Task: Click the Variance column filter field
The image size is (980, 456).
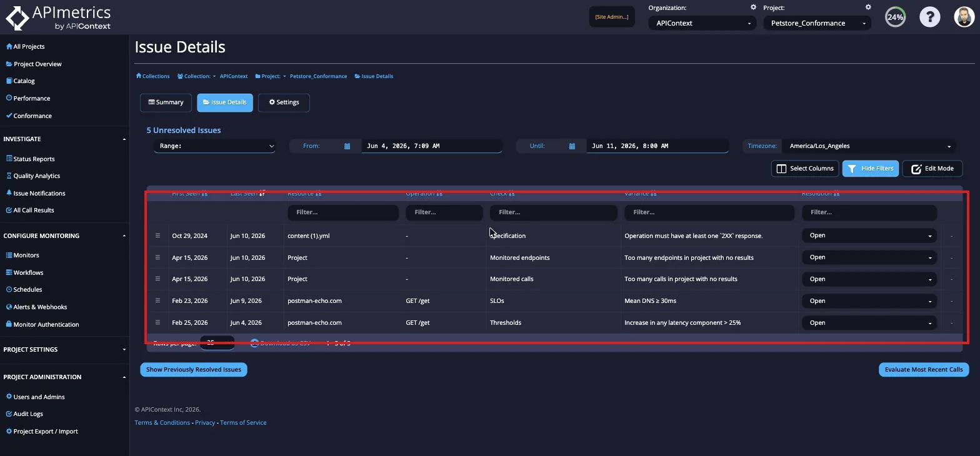Action: (709, 212)
